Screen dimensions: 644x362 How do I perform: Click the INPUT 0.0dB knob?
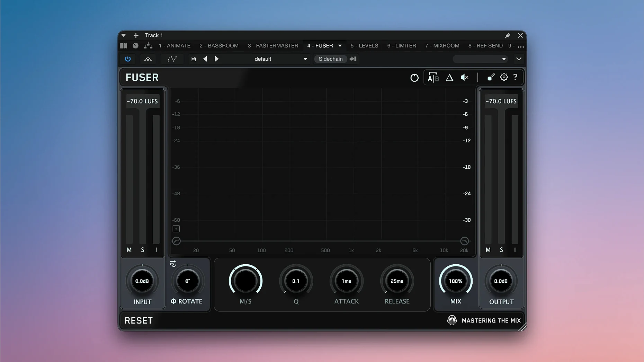[142, 281]
